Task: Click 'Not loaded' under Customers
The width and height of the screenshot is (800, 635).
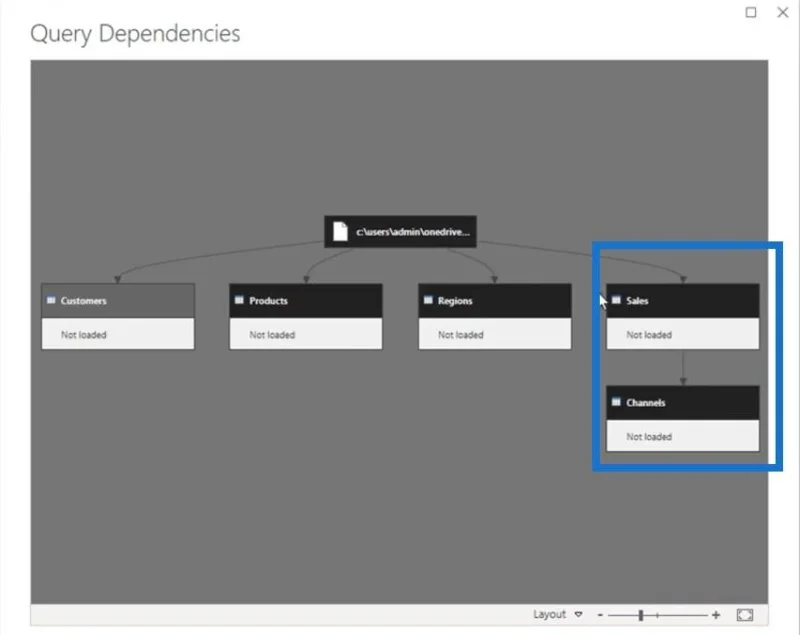Action: (84, 335)
